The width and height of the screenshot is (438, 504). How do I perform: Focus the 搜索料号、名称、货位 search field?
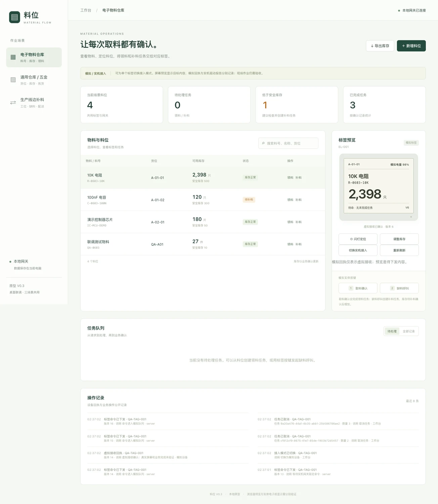click(288, 143)
